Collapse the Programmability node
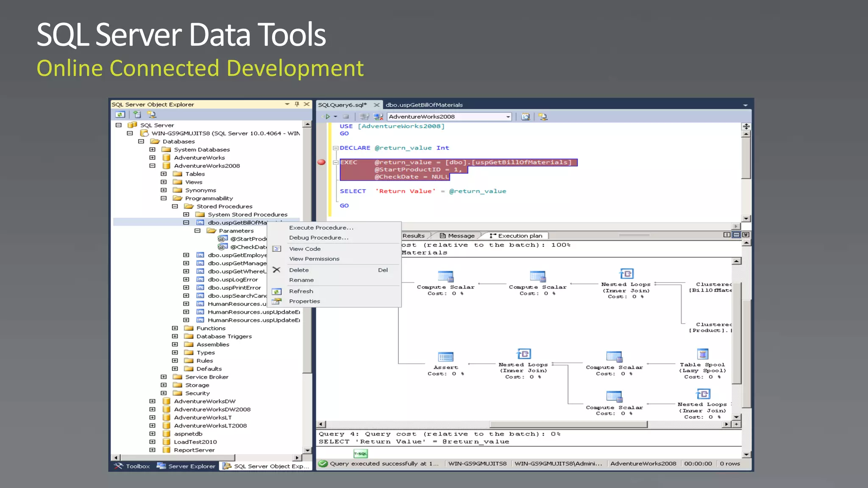 (x=164, y=198)
